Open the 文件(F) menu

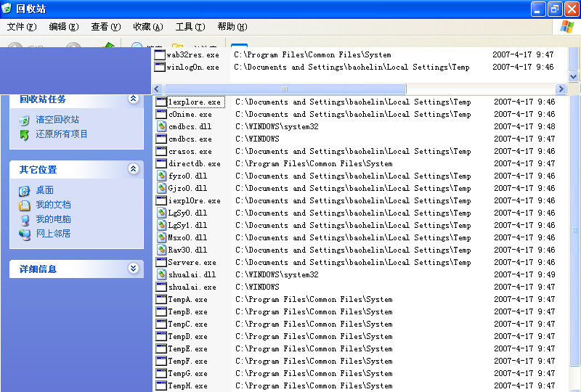pyautogui.click(x=22, y=27)
